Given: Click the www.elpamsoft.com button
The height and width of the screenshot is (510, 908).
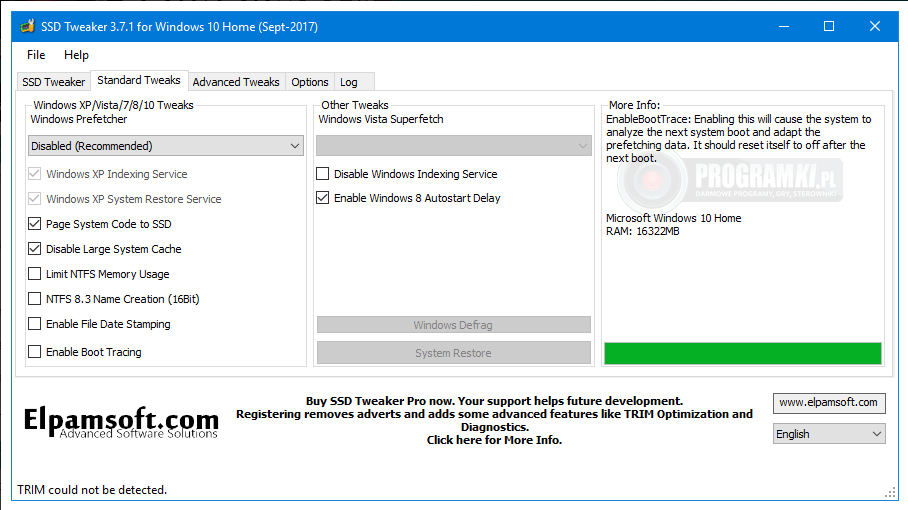Looking at the screenshot, I should pyautogui.click(x=829, y=403).
